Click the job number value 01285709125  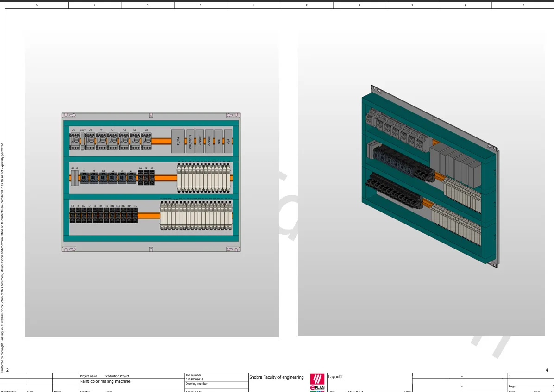[195, 380]
